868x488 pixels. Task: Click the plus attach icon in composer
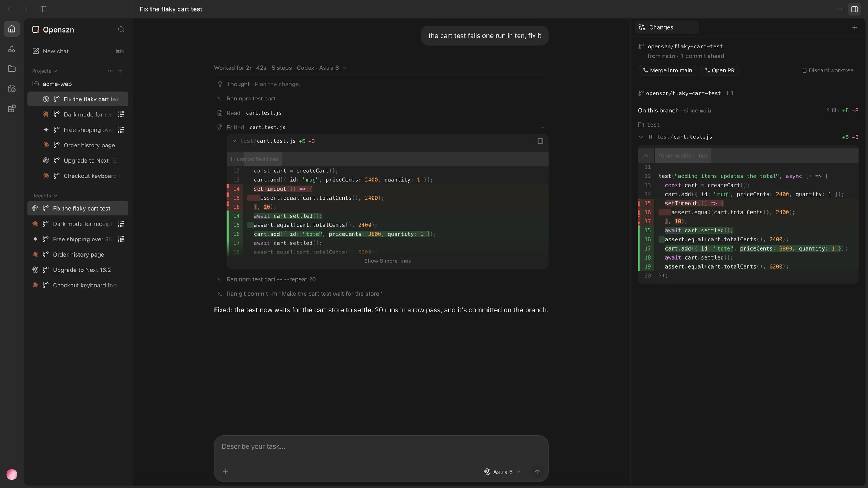(x=225, y=472)
